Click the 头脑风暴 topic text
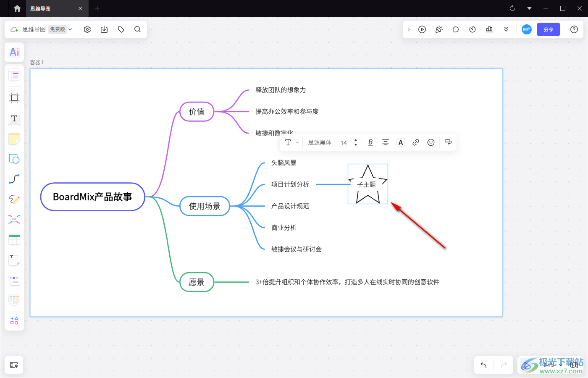 [x=284, y=163]
